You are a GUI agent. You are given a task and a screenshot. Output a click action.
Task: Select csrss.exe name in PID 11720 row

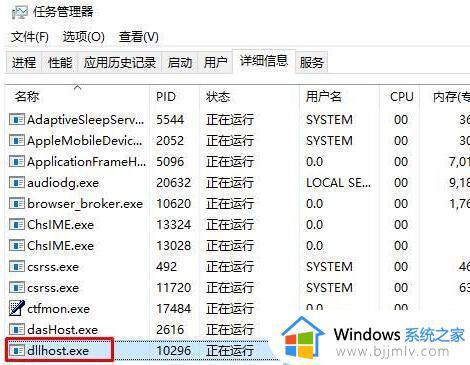click(x=53, y=287)
